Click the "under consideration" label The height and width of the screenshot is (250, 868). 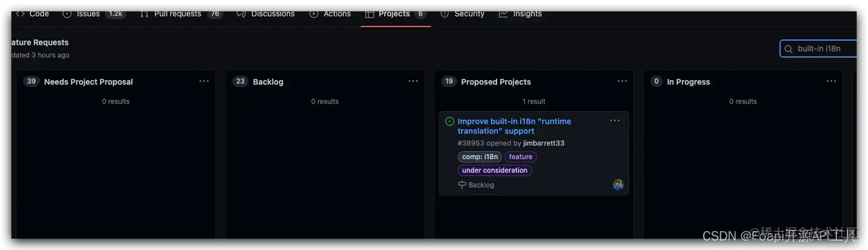tap(495, 171)
